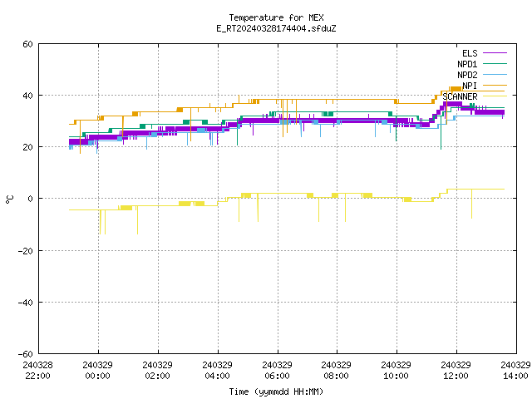Click the x-axis tick 240329 14:00
532x399 pixels.
(515, 370)
